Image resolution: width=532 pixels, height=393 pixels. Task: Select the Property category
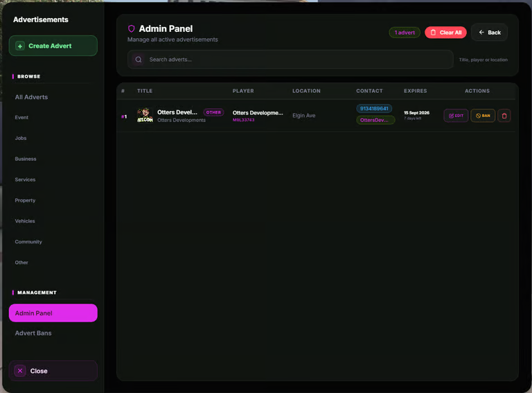click(x=25, y=200)
